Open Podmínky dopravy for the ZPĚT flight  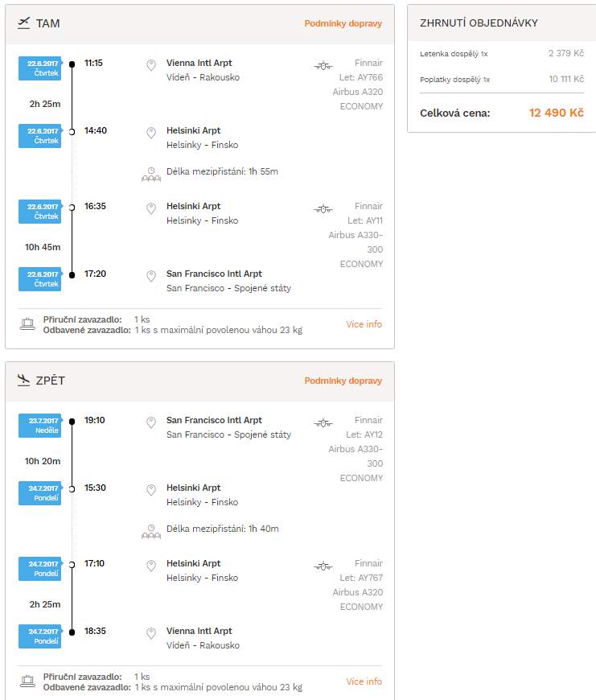click(x=343, y=381)
